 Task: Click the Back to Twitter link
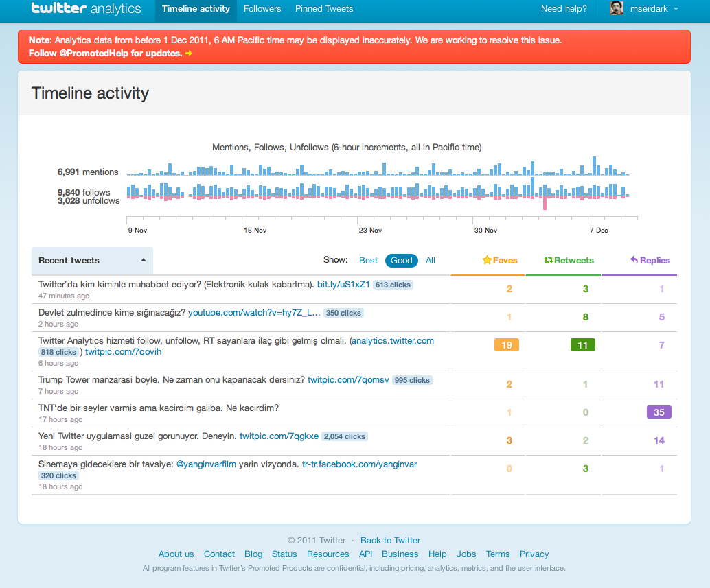click(x=390, y=540)
